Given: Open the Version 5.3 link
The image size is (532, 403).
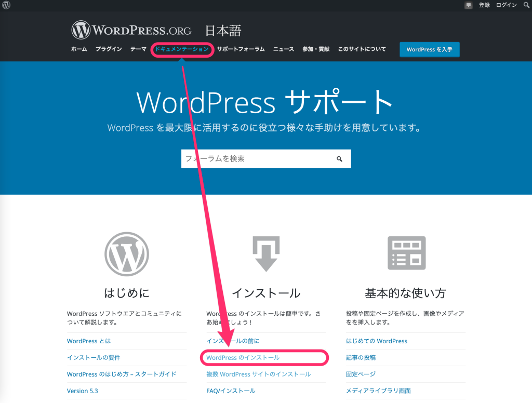Looking at the screenshot, I should [x=83, y=391].
